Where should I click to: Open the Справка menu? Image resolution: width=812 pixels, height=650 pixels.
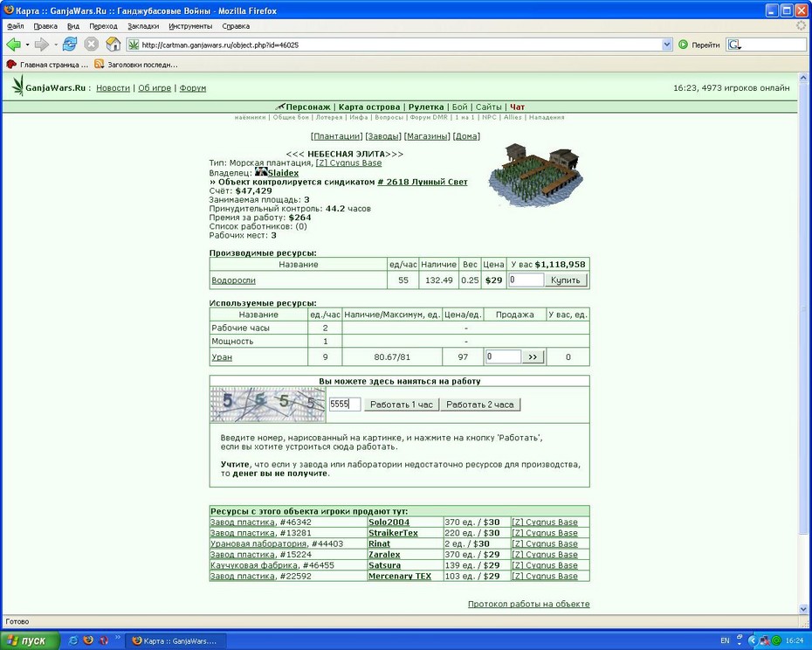(236, 26)
